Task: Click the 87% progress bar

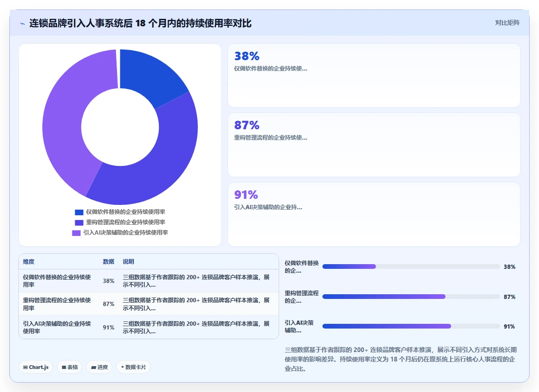Action: (411, 297)
